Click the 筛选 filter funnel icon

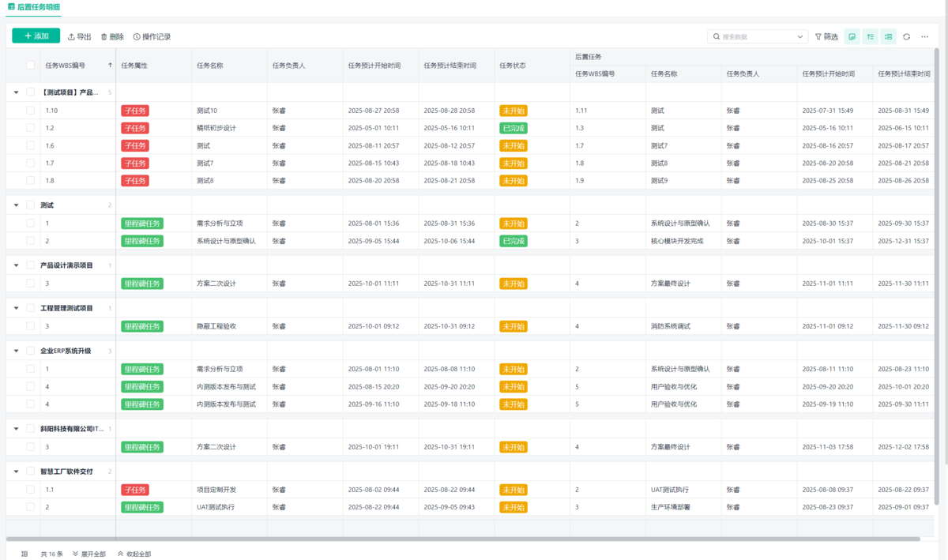pos(818,36)
